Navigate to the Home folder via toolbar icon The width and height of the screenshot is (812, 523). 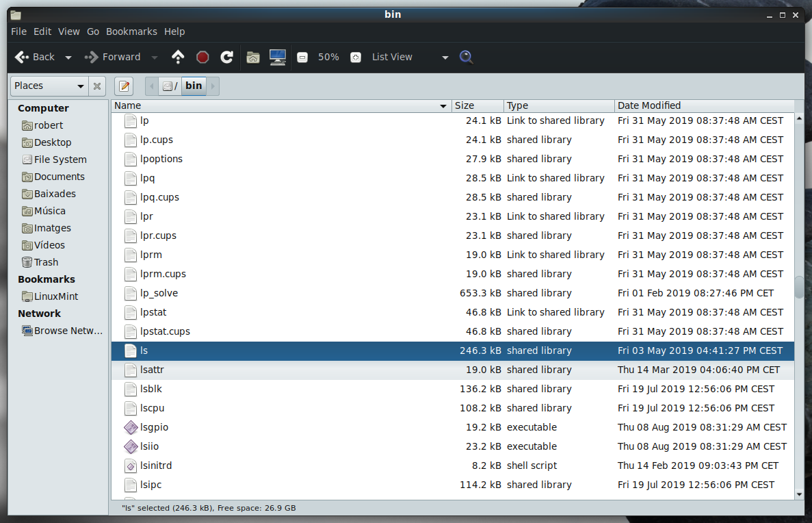(x=253, y=57)
